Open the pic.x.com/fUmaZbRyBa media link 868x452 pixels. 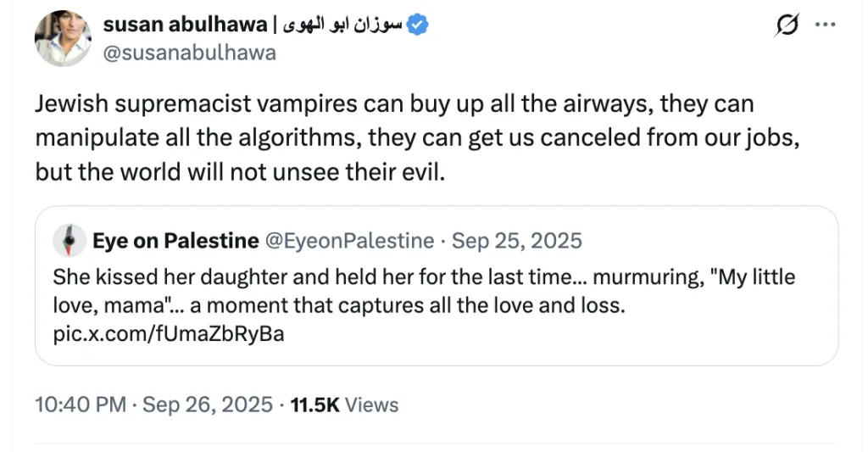(x=168, y=333)
